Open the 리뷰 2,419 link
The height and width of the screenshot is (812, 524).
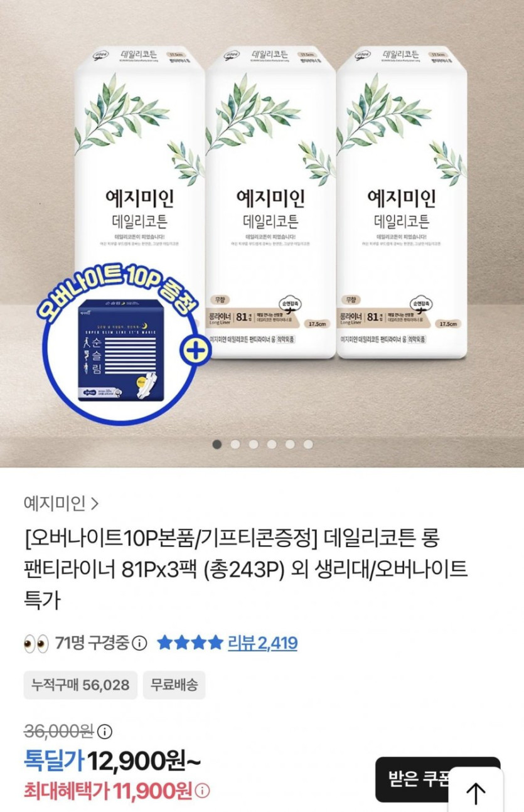coord(262,643)
